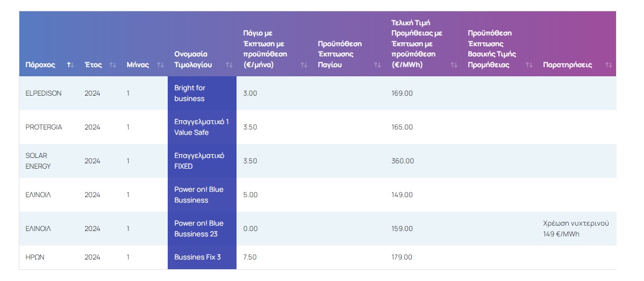Click the 360.00 price value cell

pos(403,161)
